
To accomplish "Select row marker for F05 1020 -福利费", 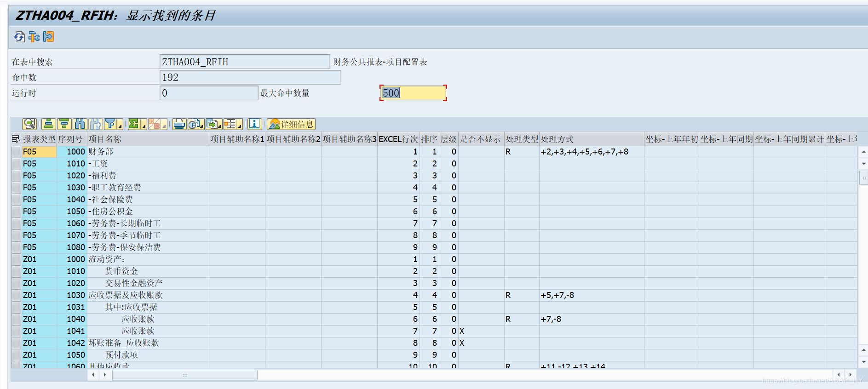I will (16, 176).
